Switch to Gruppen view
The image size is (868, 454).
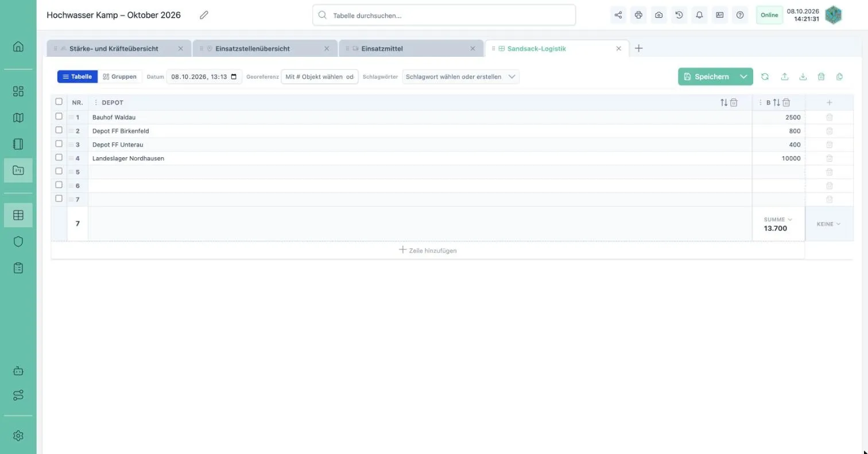coord(120,77)
